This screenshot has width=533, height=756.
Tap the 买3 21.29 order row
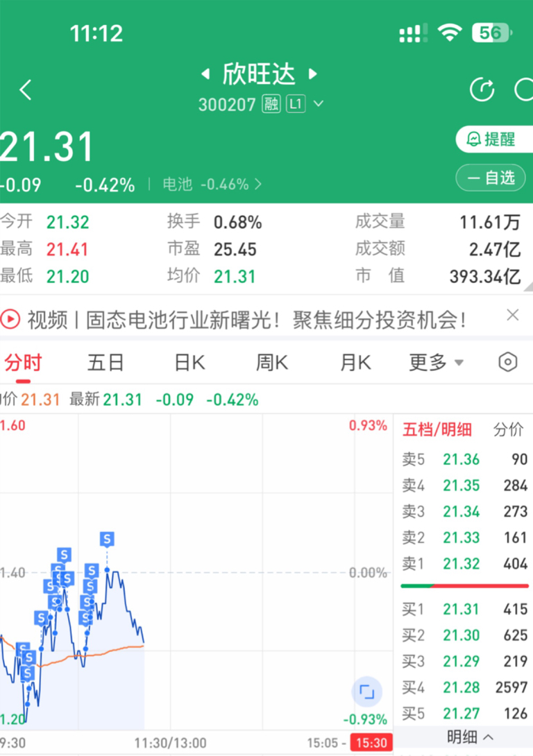464,661
